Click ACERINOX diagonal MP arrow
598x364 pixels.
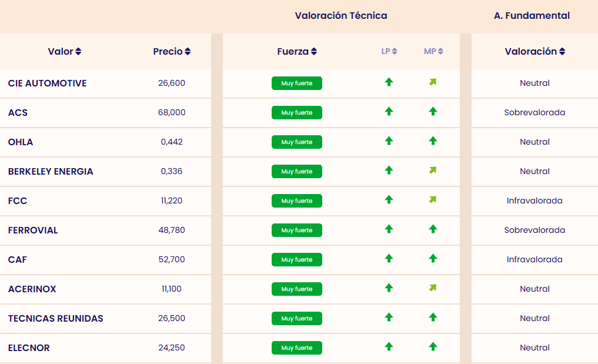433,288
